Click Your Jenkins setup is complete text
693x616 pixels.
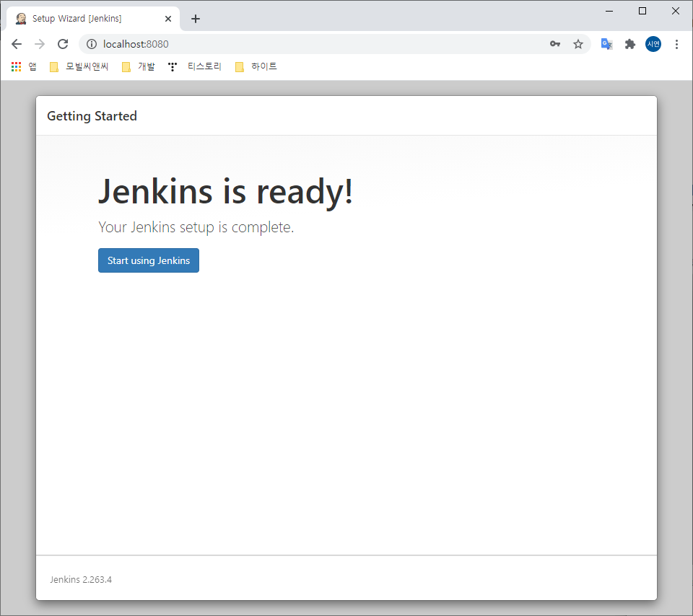(x=196, y=227)
